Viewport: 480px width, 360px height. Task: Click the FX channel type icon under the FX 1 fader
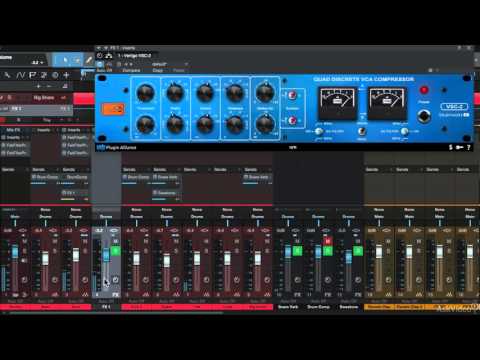[115, 295]
